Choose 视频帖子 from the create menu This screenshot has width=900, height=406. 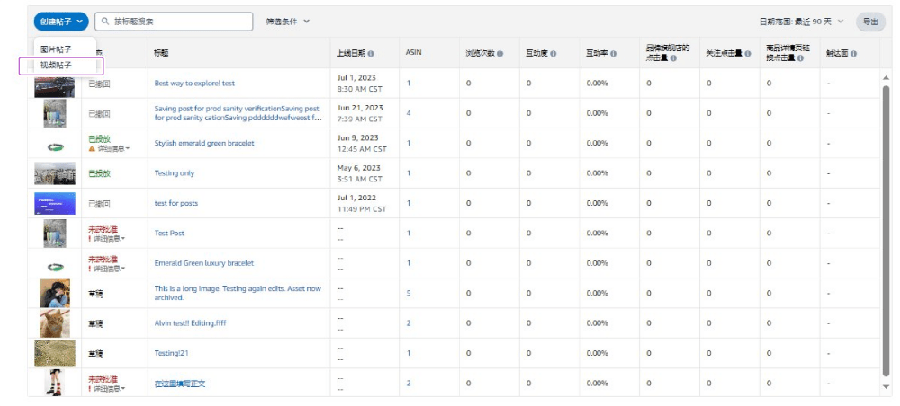[61, 65]
